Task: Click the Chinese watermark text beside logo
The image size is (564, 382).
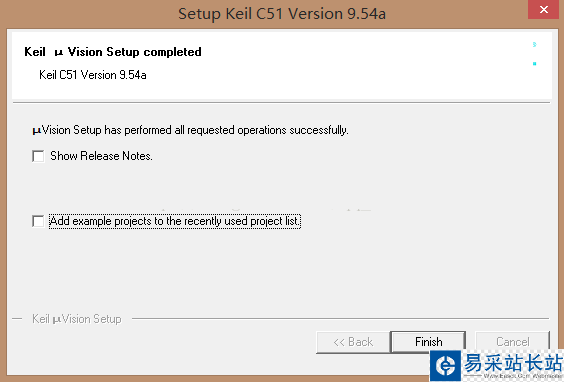Action: coord(513,363)
